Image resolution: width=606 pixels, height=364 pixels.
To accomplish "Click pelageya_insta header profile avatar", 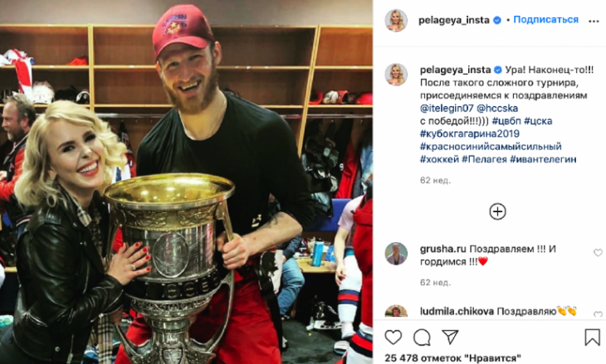I will pos(396,21).
